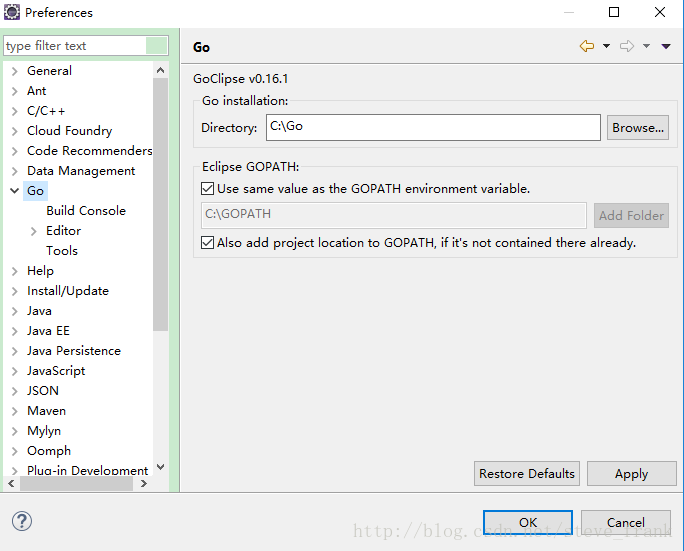Viewport: 684px width, 551px height.
Task: Expand the Code Recommenders node
Action: 14,151
